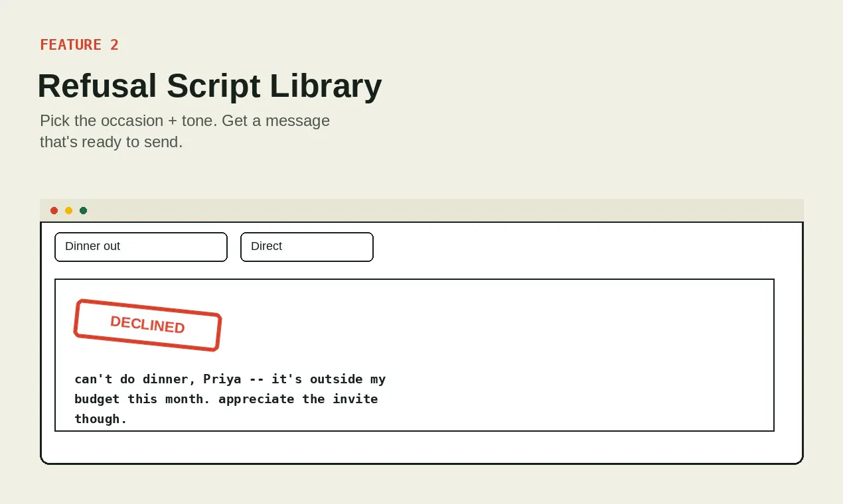Open the "Direct" tone dropdown
Viewport: 843px width, 504px height.
coord(307,247)
